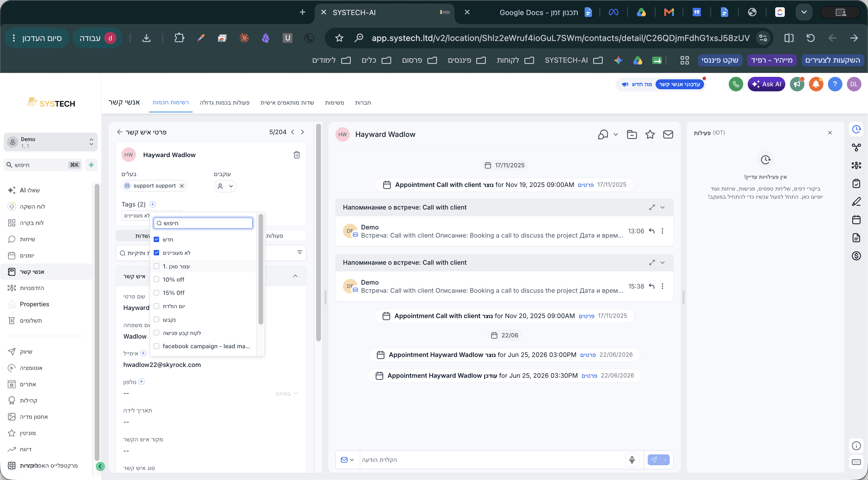
Task: Check the 15% Off tag checkbox
Action: [x=156, y=293]
